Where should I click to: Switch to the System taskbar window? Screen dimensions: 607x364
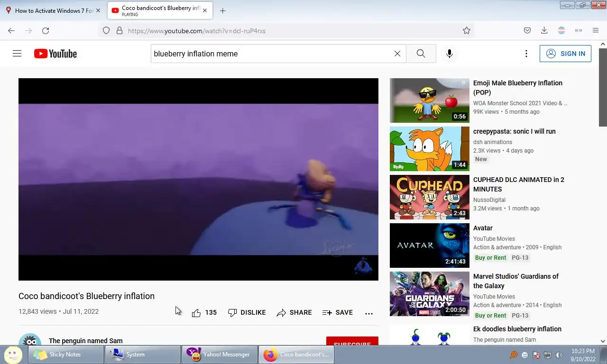pos(143,355)
